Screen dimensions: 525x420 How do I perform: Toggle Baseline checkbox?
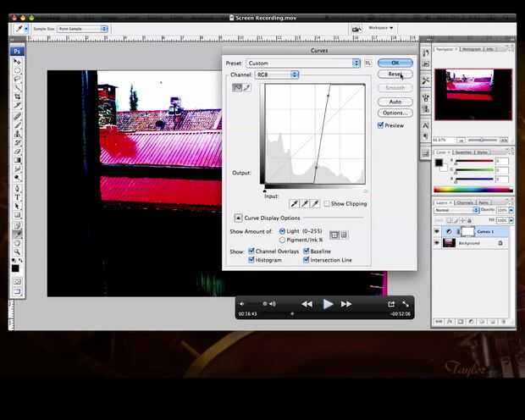click(x=306, y=251)
